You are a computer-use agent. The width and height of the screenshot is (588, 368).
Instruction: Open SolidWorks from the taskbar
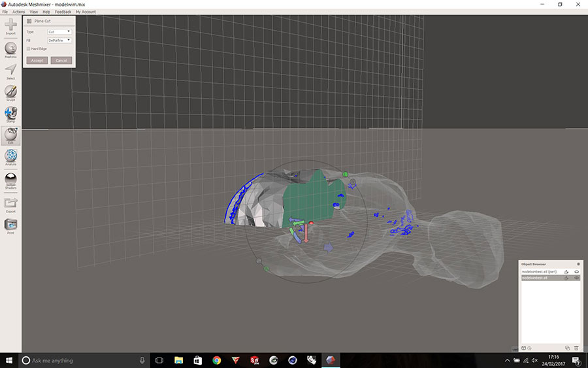[255, 361]
